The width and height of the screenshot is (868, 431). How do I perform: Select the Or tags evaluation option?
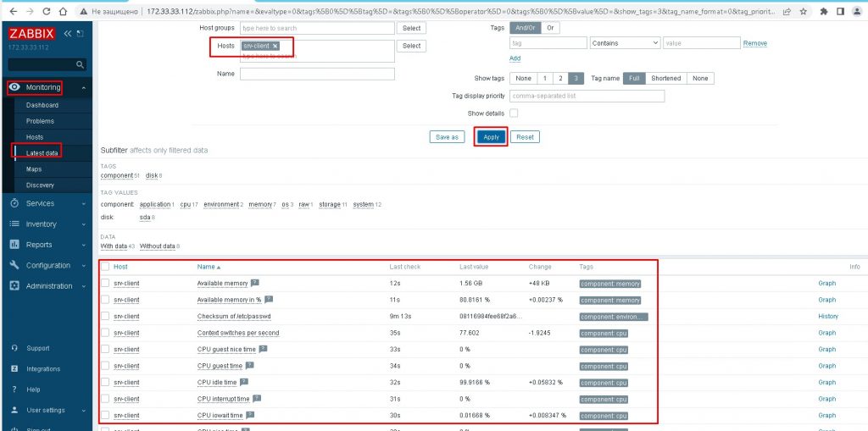(x=550, y=28)
